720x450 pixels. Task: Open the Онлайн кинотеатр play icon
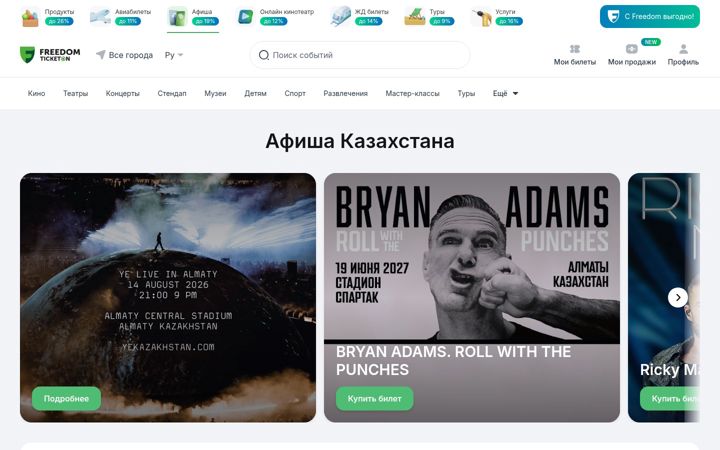tap(245, 17)
